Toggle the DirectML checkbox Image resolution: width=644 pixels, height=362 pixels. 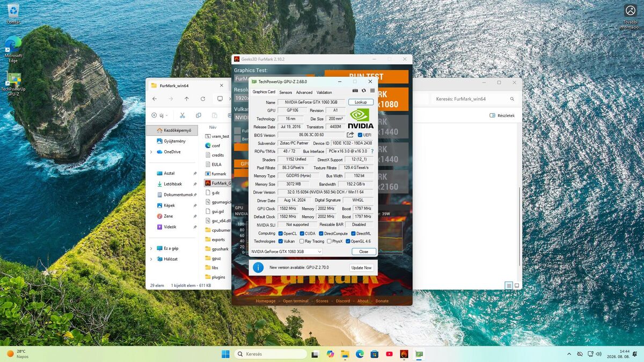click(x=353, y=233)
